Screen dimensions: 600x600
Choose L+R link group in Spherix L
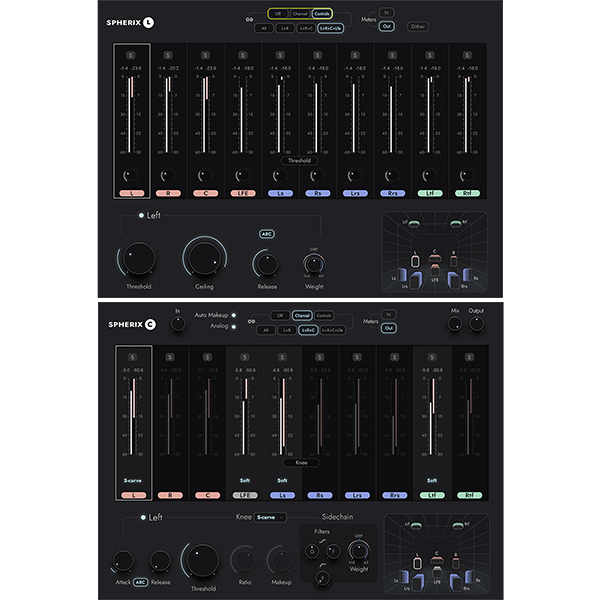click(285, 28)
